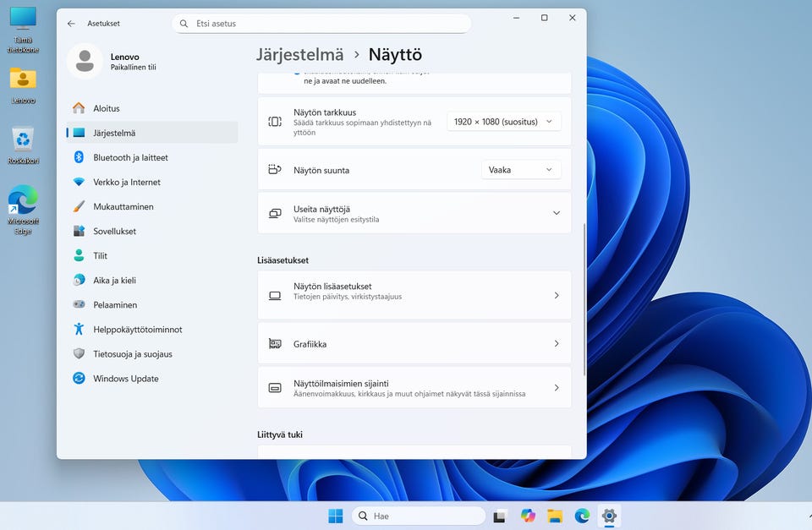Open Mukauttaminen settings category
This screenshot has width=812, height=530.
coord(123,206)
